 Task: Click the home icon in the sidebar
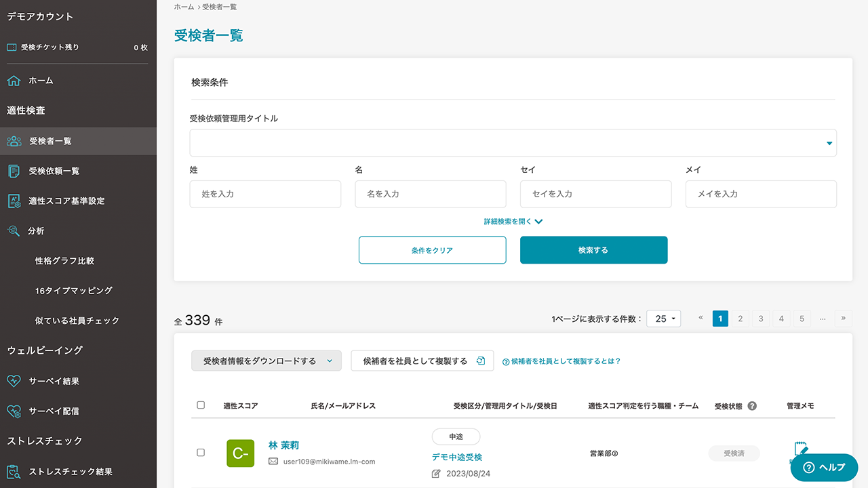pos(14,81)
